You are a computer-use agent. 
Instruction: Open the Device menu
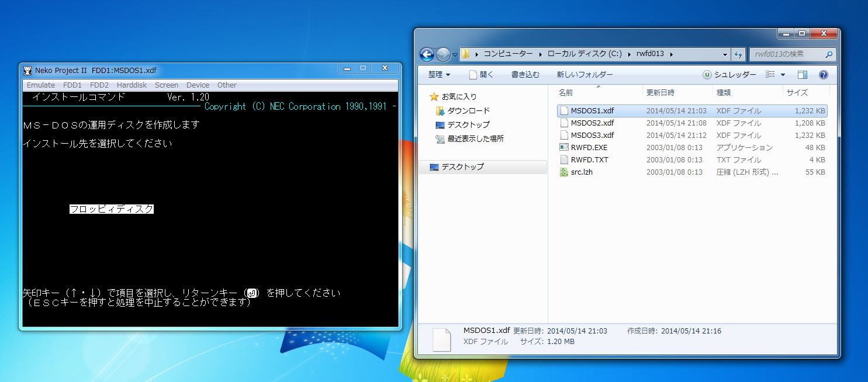point(198,85)
